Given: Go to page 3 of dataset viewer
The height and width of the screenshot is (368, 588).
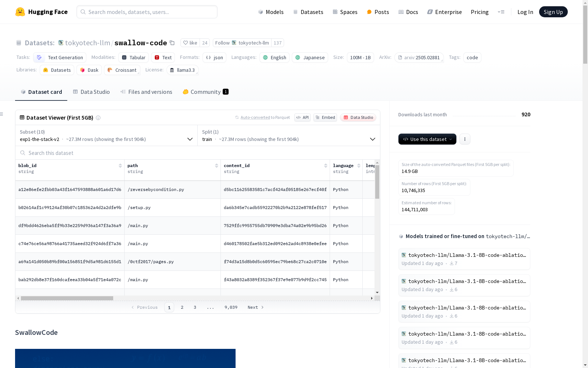Looking at the screenshot, I should (x=195, y=307).
